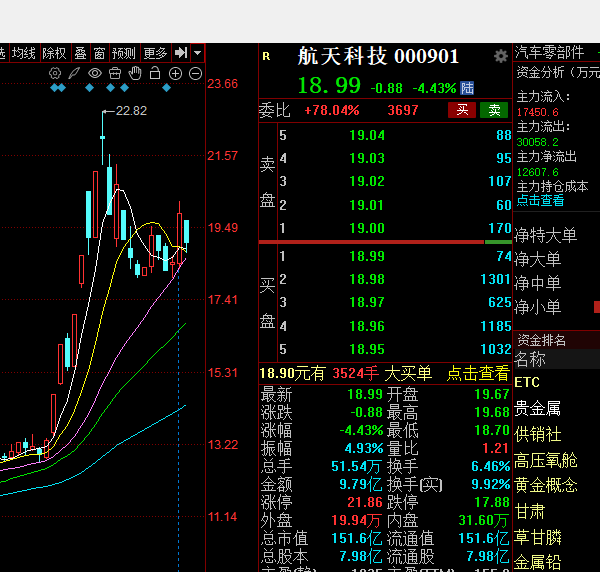The width and height of the screenshot is (600, 572).
Task: Click the 涨停 limit-up price 21.86
Action: (x=365, y=502)
